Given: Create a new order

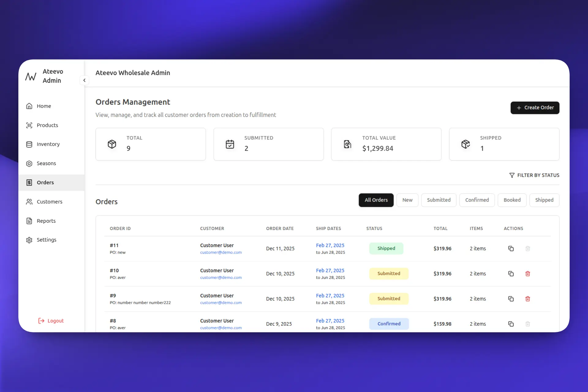Looking at the screenshot, I should (x=535, y=108).
